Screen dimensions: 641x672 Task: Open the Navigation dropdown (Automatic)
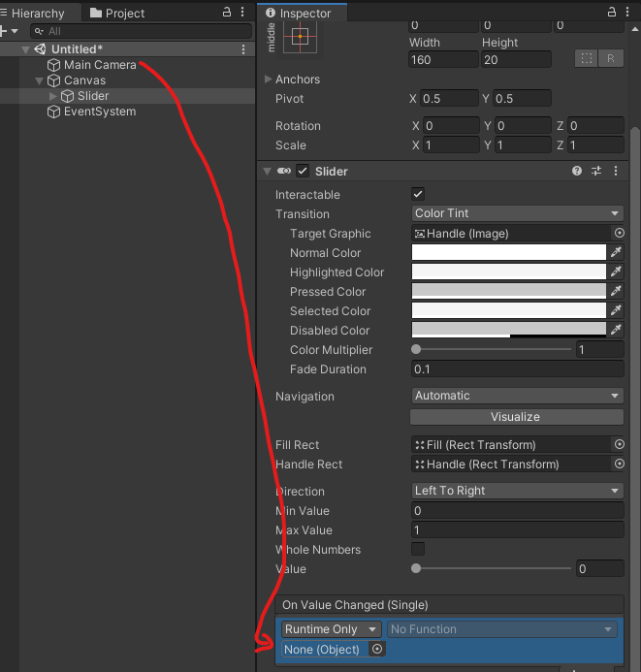click(517, 396)
